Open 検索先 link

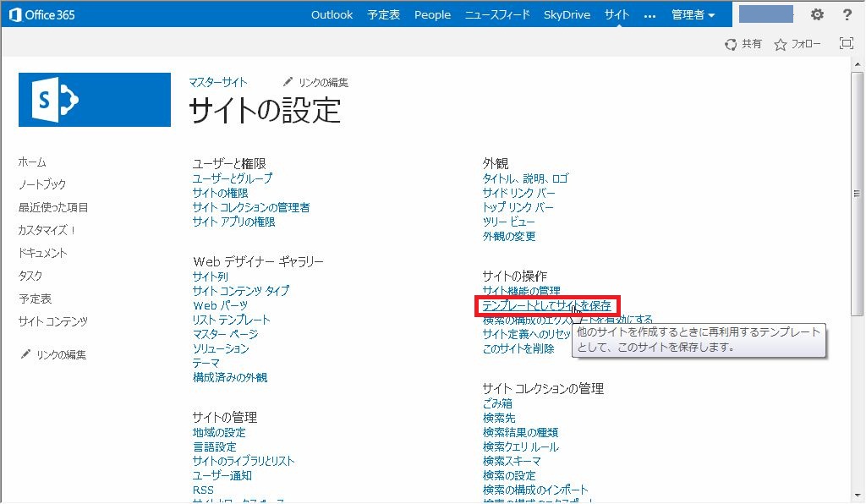click(499, 418)
